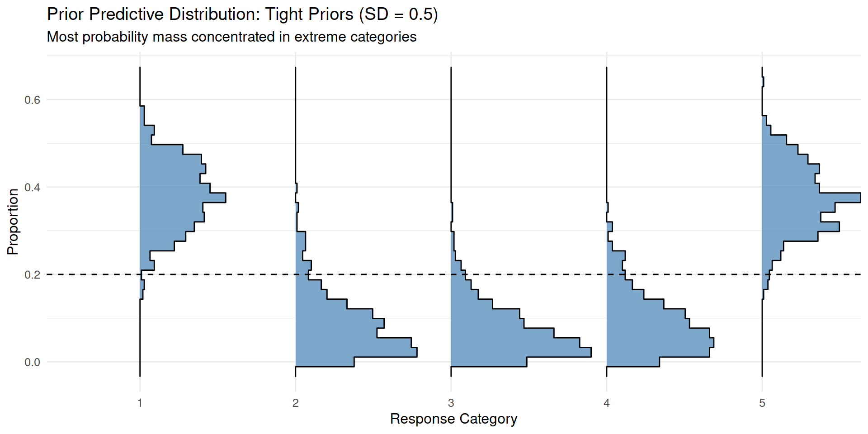Click the 0.4 y-axis tick label
This screenshot has width=868, height=434.
(32, 187)
